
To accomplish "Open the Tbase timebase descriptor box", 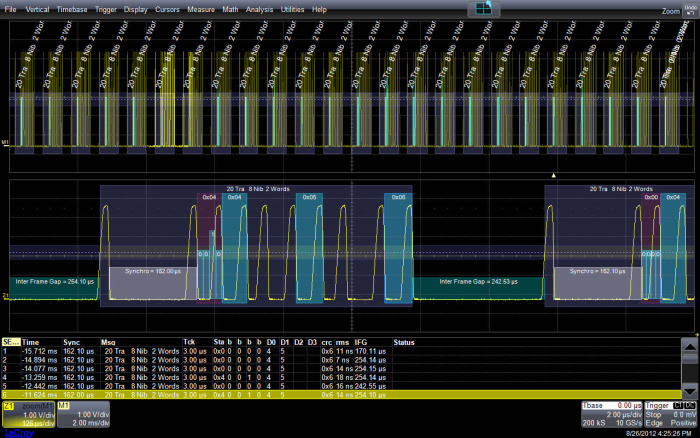I will click(x=612, y=415).
